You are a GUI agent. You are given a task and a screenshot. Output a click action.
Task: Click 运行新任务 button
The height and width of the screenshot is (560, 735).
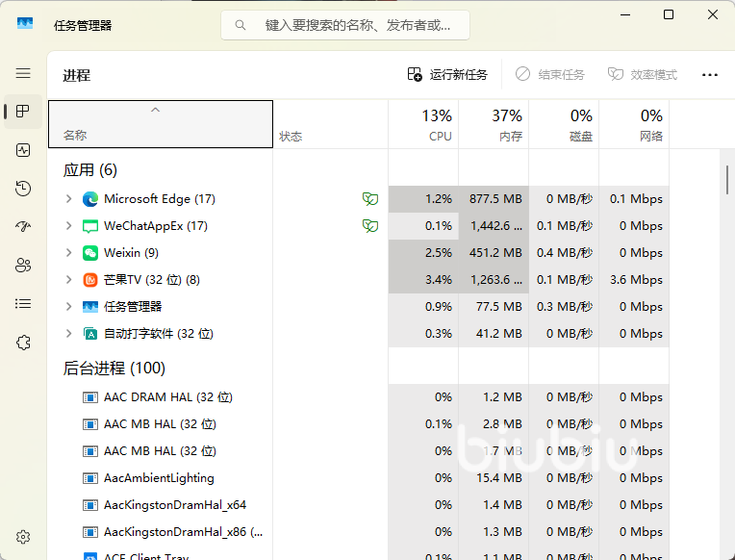(x=447, y=75)
